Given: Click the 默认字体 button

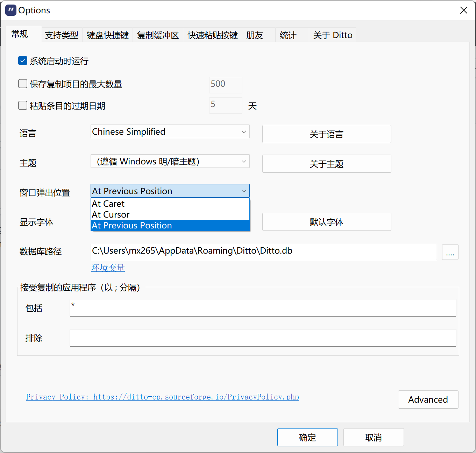Looking at the screenshot, I should tap(327, 222).
